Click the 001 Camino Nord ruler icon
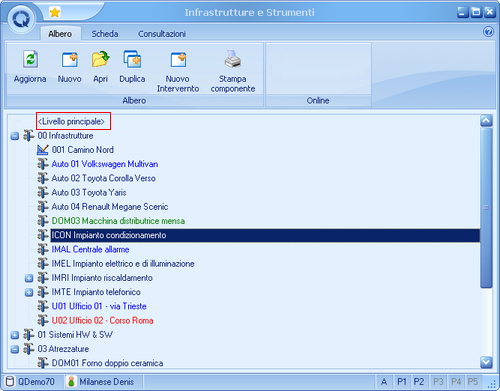The image size is (500, 391). point(43,150)
